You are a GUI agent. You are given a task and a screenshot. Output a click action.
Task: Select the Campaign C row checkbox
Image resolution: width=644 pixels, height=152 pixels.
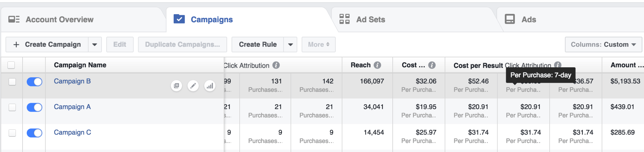click(12, 133)
